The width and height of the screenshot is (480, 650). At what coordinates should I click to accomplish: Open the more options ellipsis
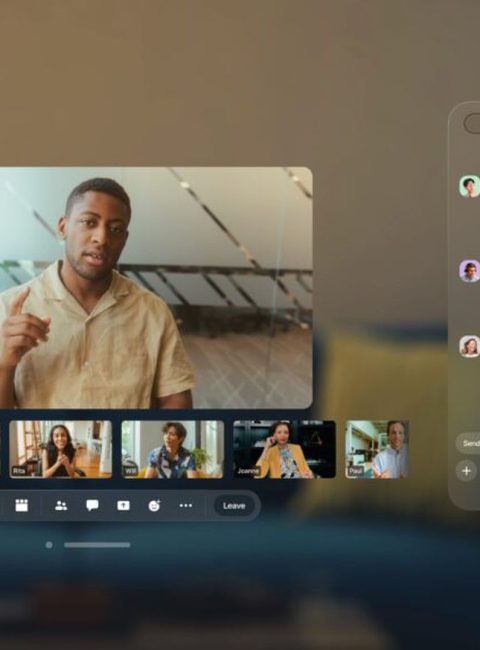[185, 505]
